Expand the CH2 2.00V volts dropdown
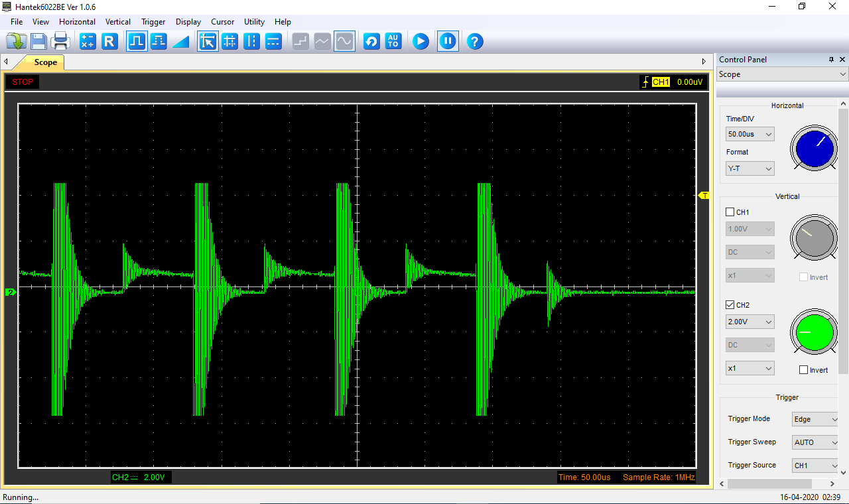The width and height of the screenshot is (849, 504). click(x=750, y=322)
